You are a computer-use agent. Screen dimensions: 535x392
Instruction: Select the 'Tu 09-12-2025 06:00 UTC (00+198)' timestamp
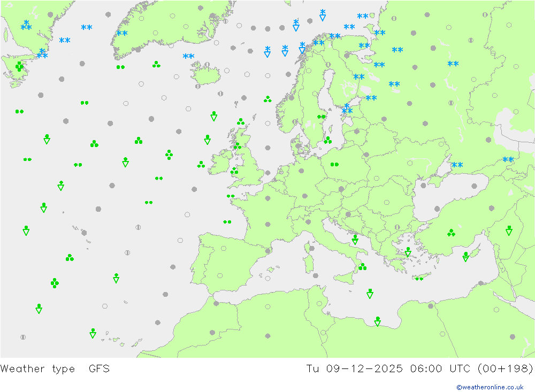click(419, 369)
